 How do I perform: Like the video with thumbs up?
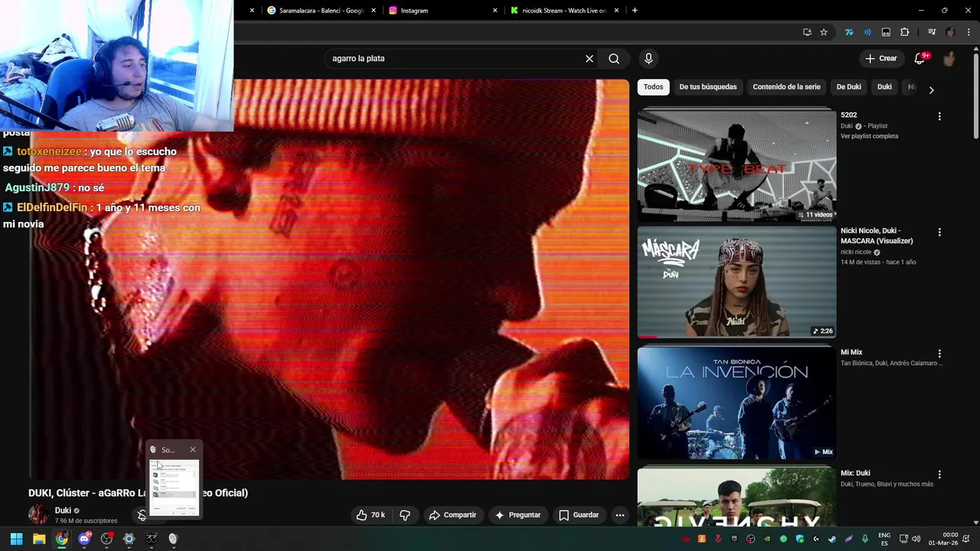(x=371, y=515)
